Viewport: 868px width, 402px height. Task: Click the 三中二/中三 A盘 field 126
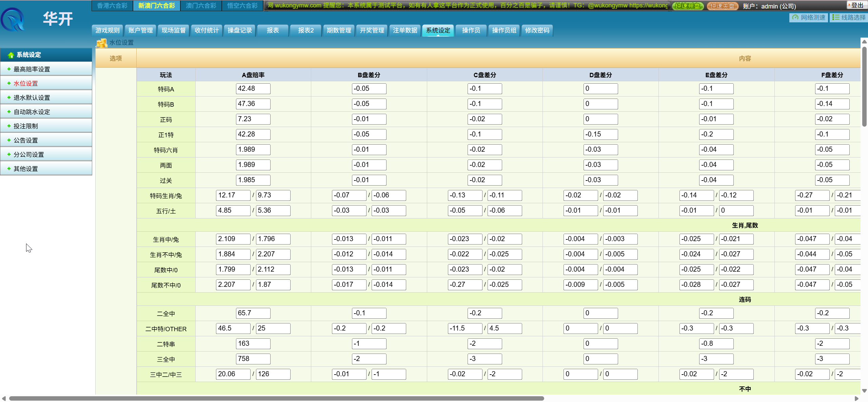click(273, 374)
